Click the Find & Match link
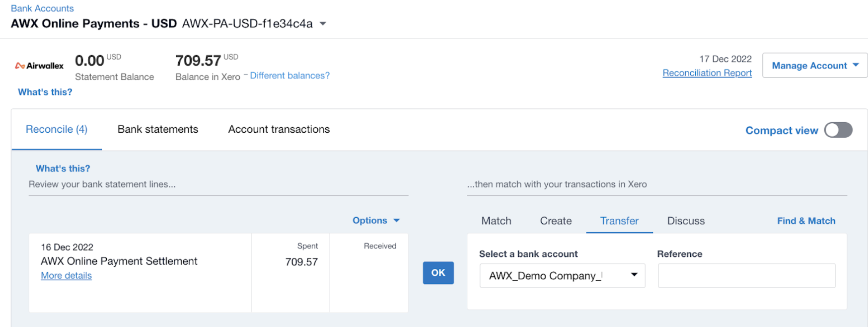This screenshot has width=868, height=327. pyautogui.click(x=806, y=221)
